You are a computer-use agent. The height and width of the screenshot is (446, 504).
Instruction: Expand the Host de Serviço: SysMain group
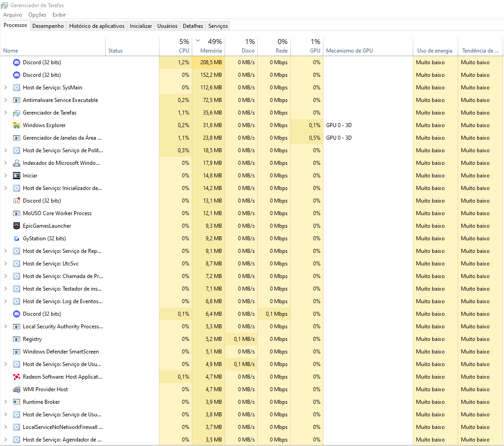pos(5,88)
